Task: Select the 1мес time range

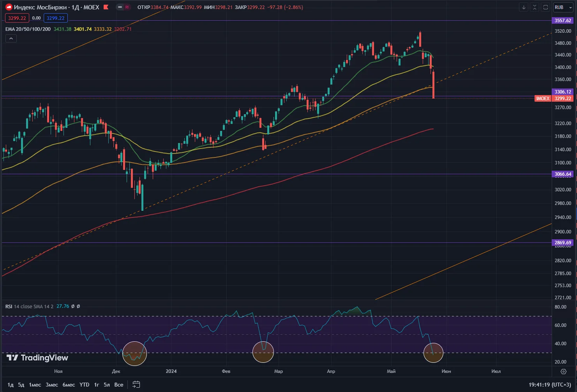Action: 35,385
